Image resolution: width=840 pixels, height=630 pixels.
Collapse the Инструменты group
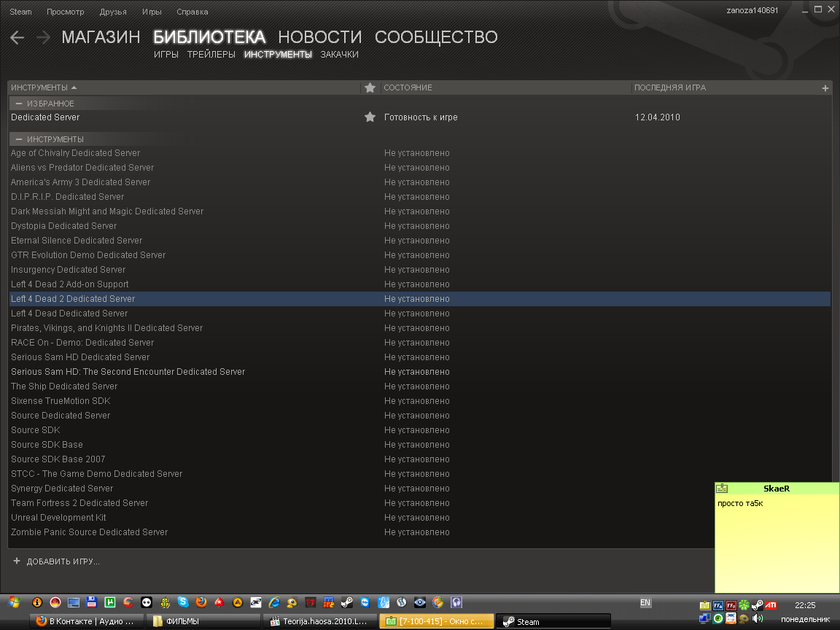(x=19, y=139)
